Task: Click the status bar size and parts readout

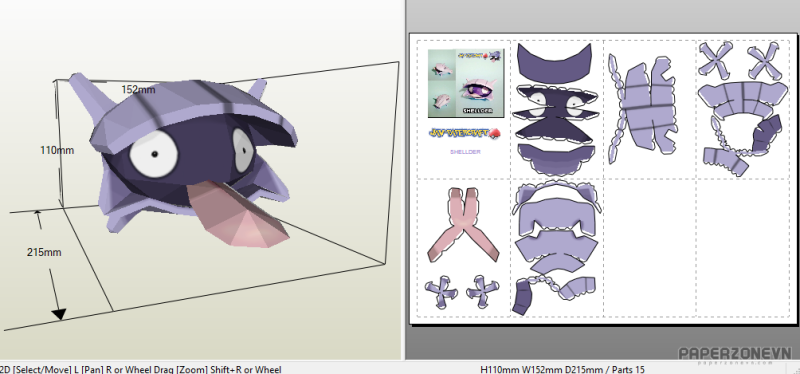Action: pos(563,369)
